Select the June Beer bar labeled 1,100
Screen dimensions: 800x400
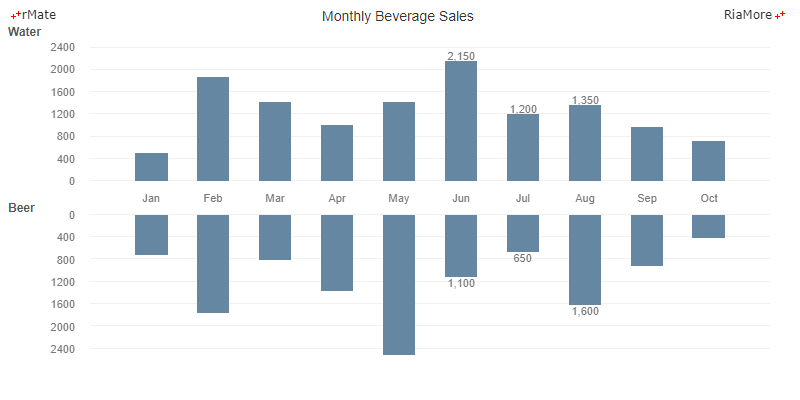[461, 246]
